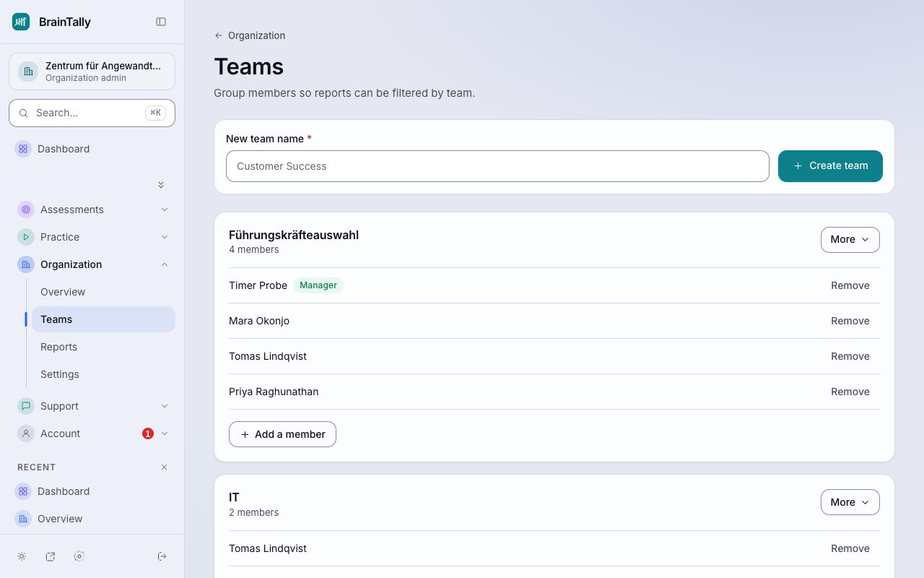Click the Dashboard icon in main navigation
Screen dimensions: 924x578
[23, 149]
